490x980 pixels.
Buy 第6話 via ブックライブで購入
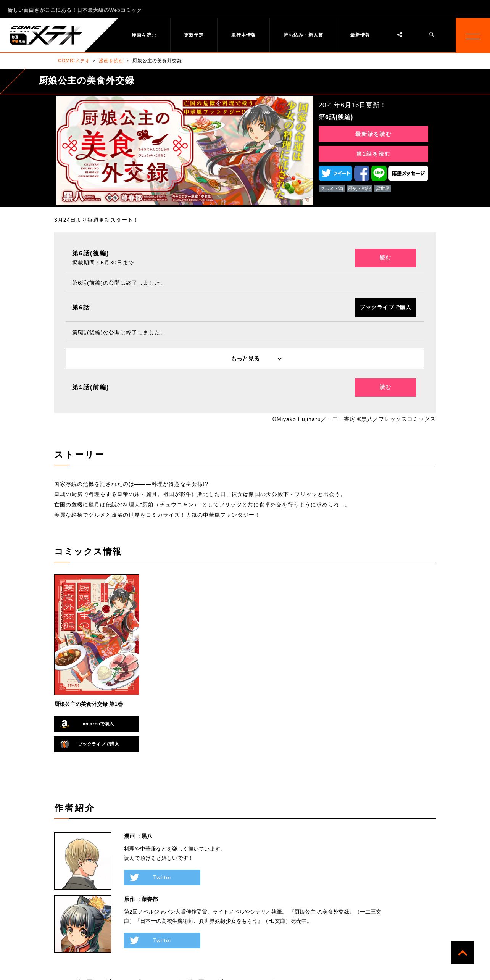tap(385, 308)
